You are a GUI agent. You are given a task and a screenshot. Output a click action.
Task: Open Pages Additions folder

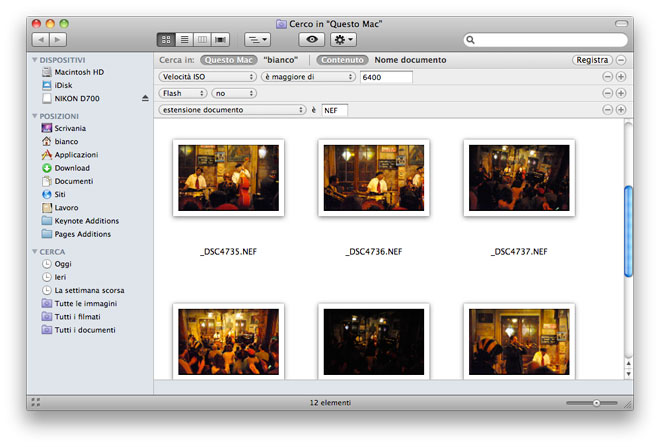[x=82, y=234]
